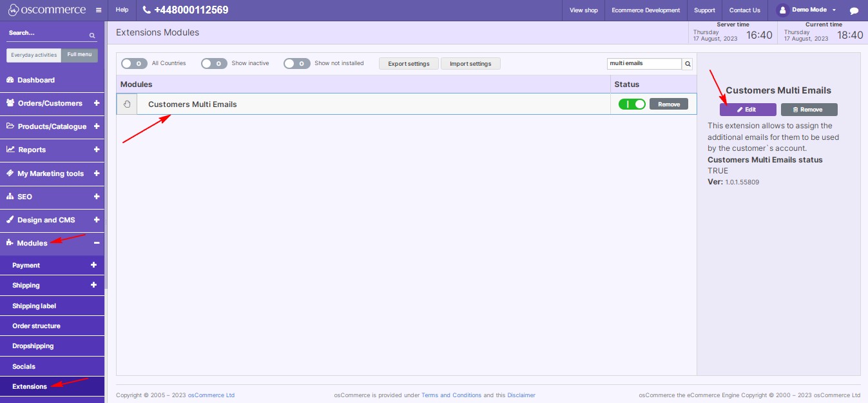
Task: Click the sidebar search magnifier icon
Action: [92, 35]
